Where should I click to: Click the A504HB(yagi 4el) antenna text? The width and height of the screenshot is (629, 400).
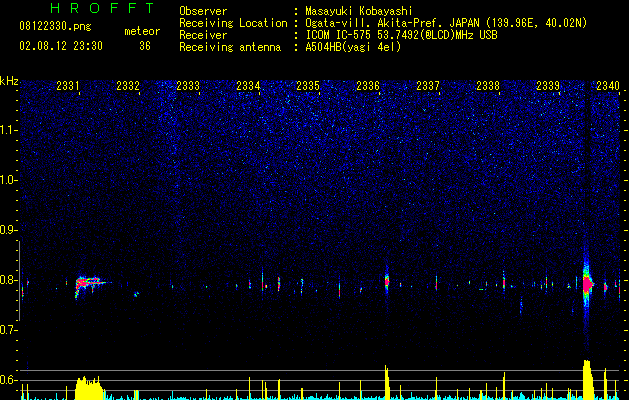click(353, 47)
